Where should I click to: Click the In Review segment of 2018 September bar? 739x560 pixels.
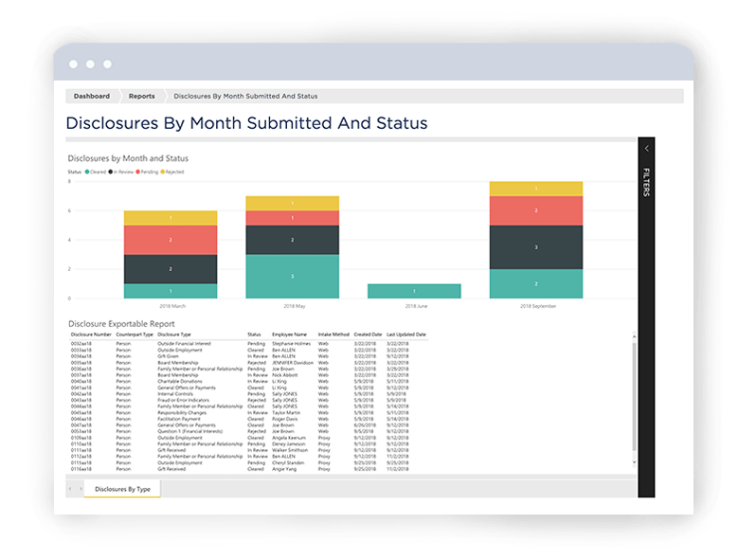click(x=536, y=247)
